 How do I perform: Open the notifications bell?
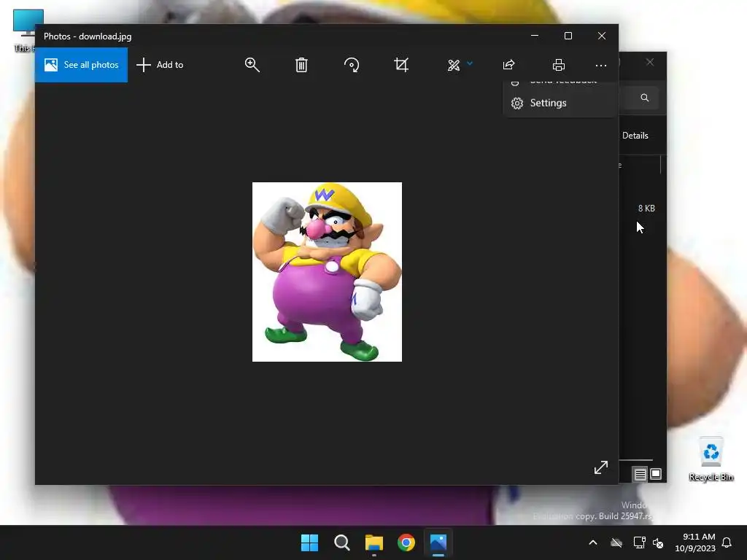click(x=727, y=542)
